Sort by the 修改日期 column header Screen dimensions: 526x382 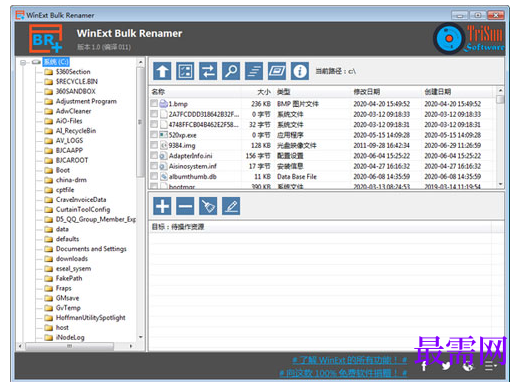[367, 92]
